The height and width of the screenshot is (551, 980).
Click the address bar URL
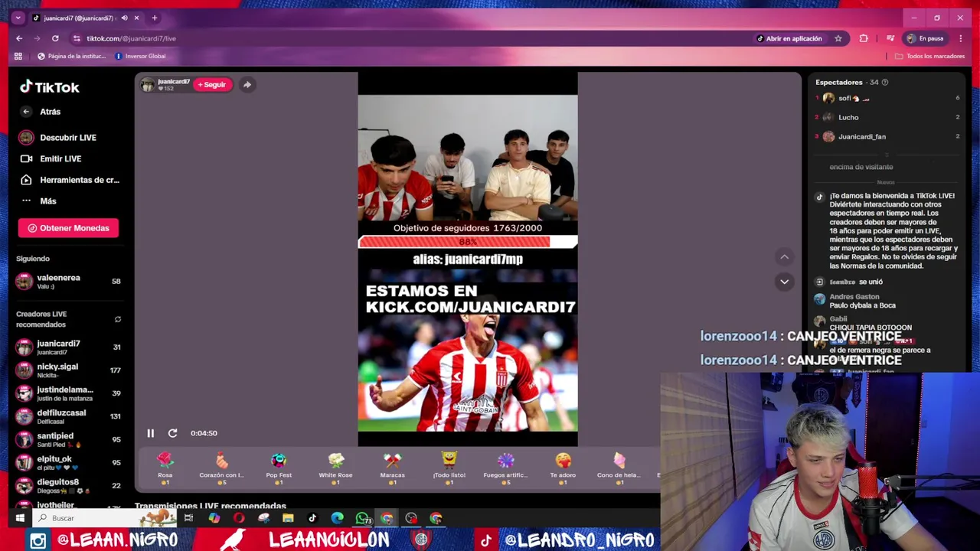(x=131, y=38)
